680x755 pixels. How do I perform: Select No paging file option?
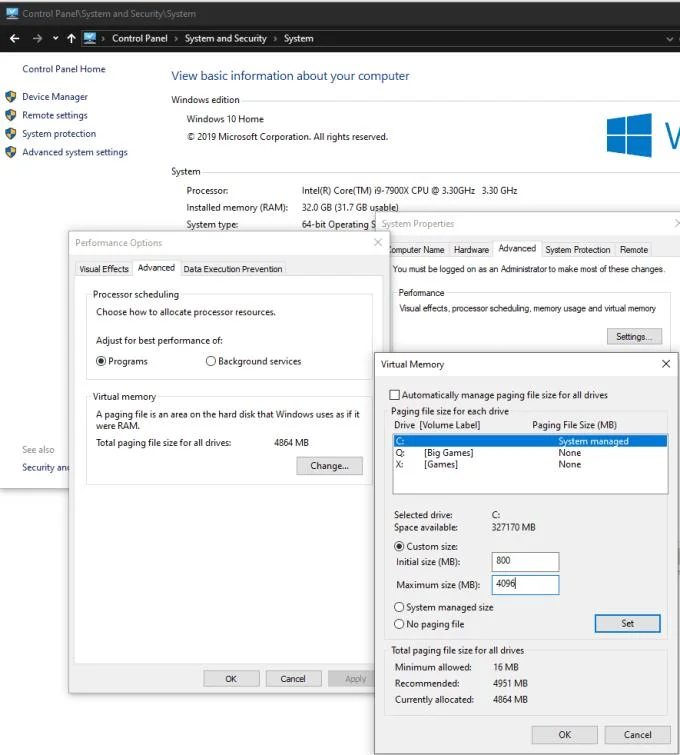pyautogui.click(x=399, y=624)
